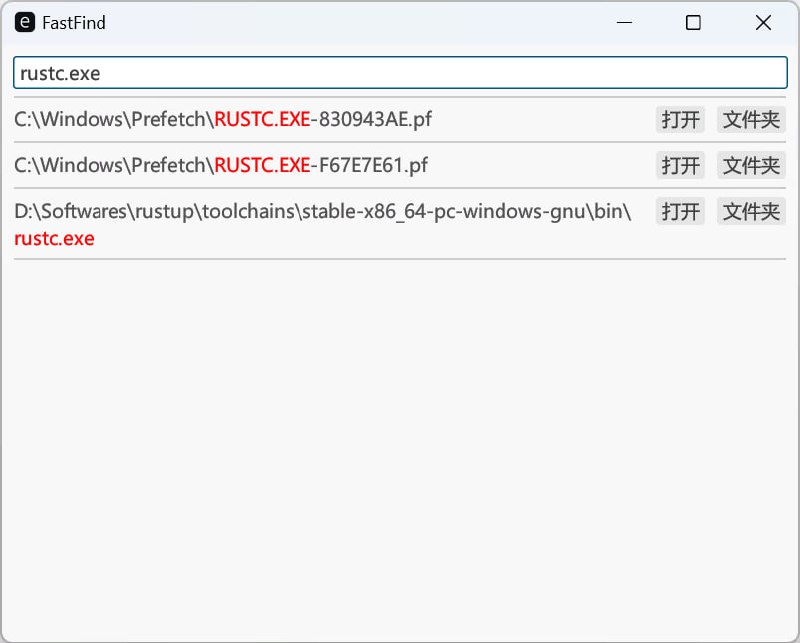The image size is (800, 643).
Task: Click the red RUSTC.EXE highlight in first result
Action: [262, 120]
